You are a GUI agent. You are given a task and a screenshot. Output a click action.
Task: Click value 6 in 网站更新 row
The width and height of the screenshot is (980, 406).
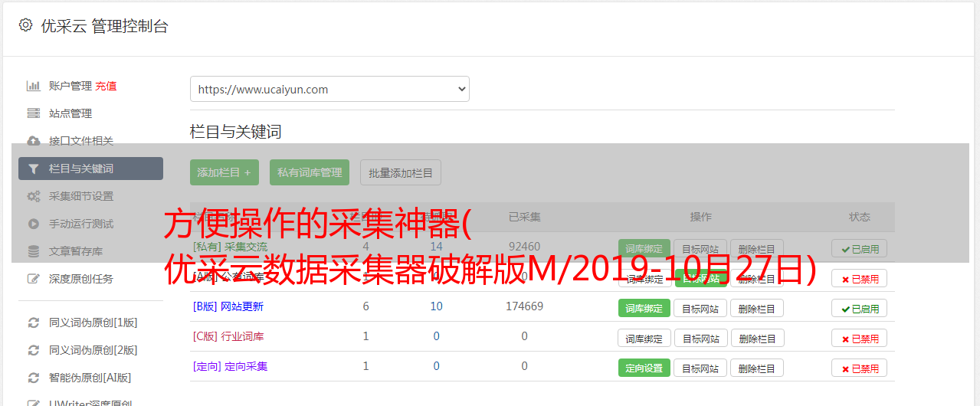[366, 306]
